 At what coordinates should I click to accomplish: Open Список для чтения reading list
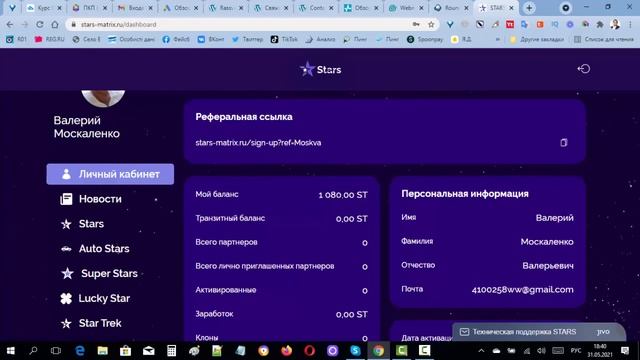pos(604,39)
